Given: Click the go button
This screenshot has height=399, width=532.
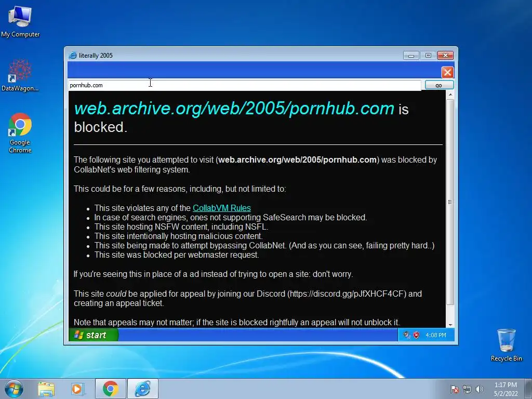Looking at the screenshot, I should 439,85.
